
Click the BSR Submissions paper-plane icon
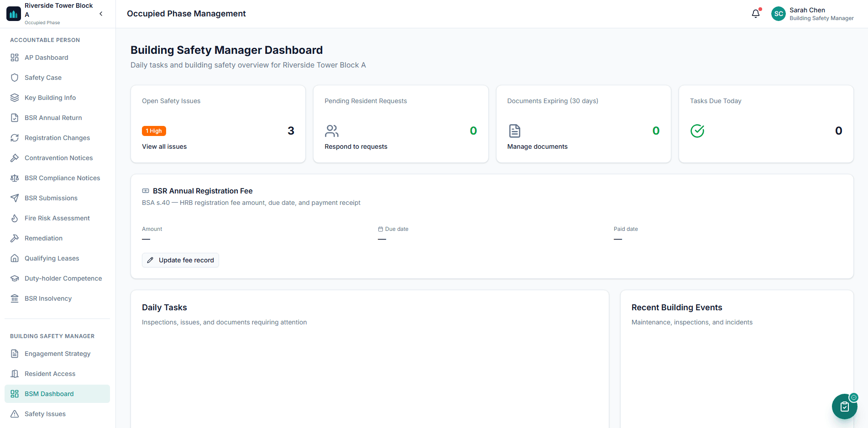click(15, 198)
